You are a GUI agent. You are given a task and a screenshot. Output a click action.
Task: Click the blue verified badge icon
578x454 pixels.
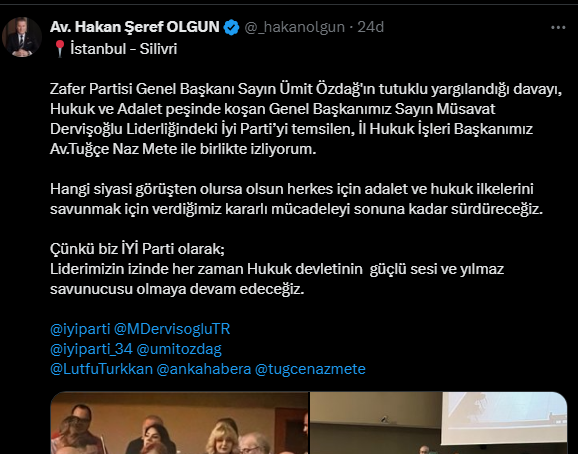click(x=231, y=28)
